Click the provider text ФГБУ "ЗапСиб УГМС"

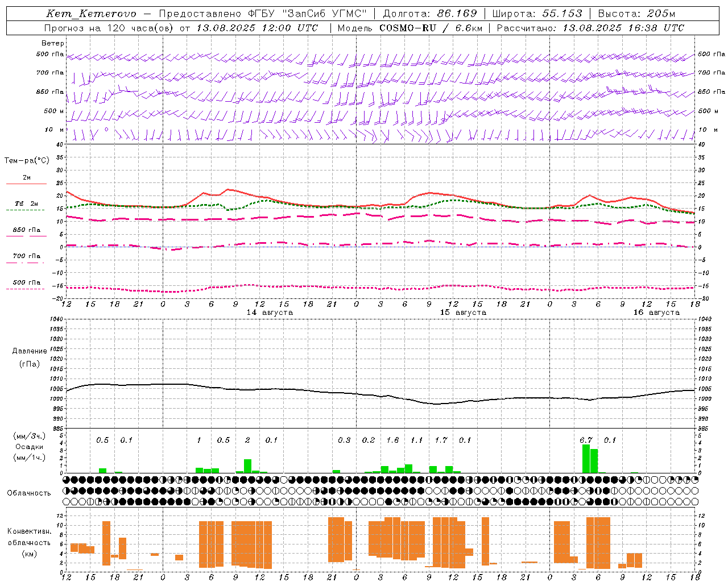tap(308, 14)
